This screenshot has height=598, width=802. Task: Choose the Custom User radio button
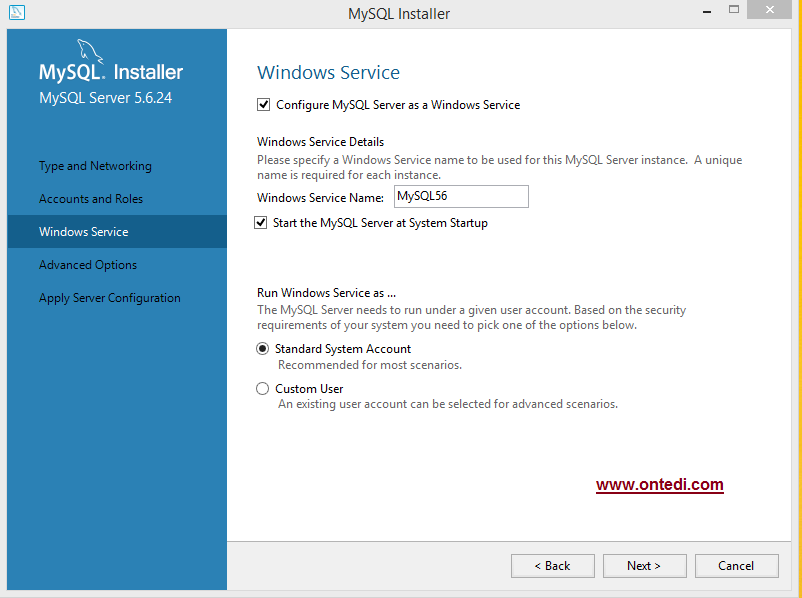(262, 389)
